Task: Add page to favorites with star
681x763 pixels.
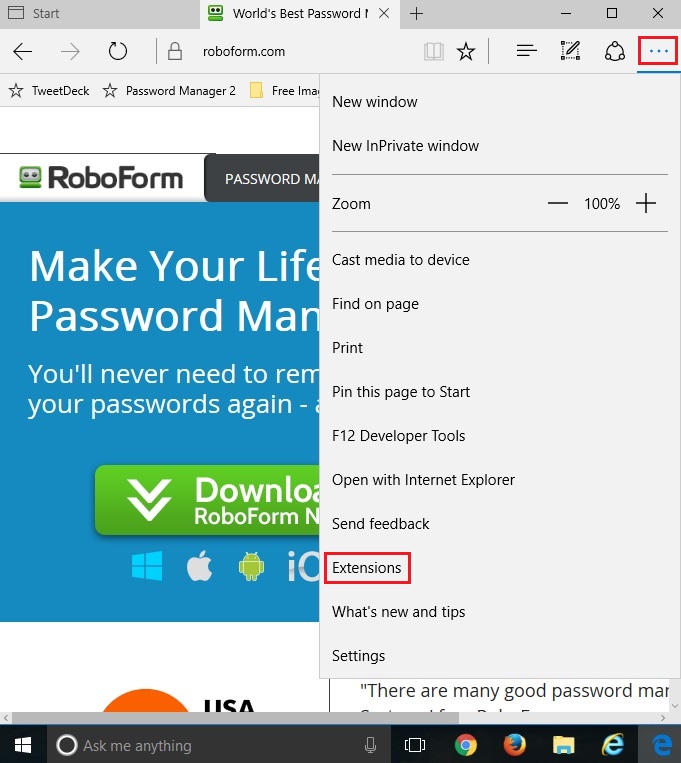Action: pos(466,51)
